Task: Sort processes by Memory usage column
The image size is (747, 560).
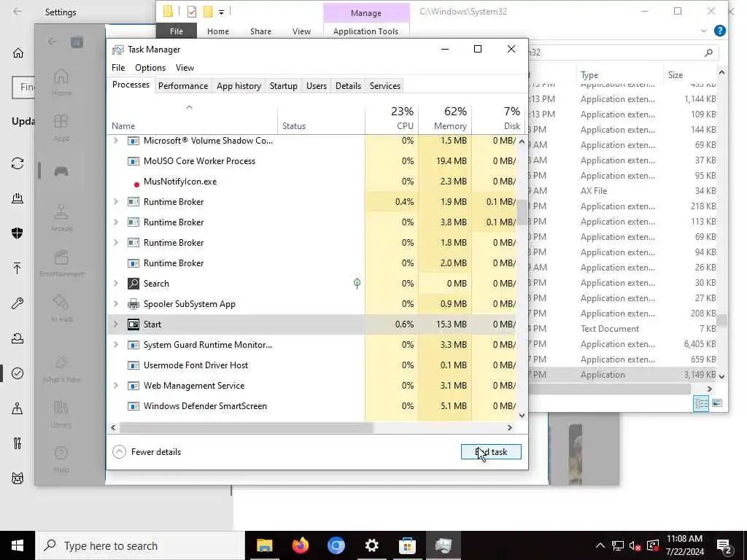Action: click(x=445, y=120)
